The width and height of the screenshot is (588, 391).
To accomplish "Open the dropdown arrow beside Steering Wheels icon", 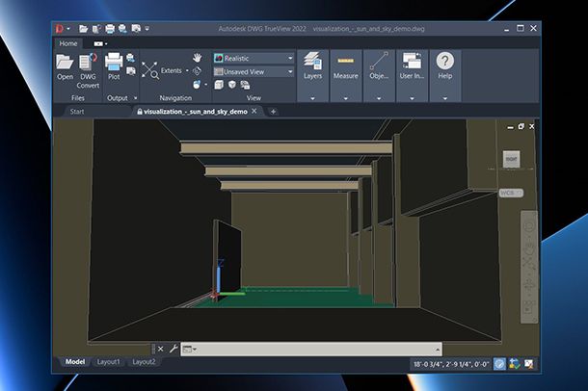I will point(206,85).
